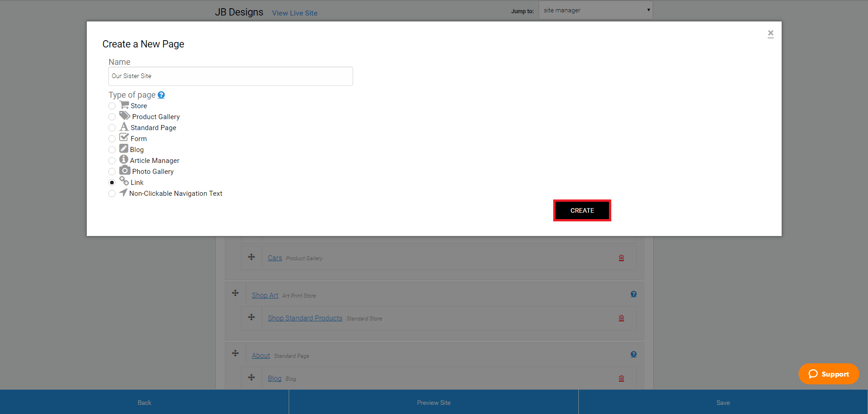868x414 pixels.
Task: Click the move handle for About row
Action: 235,353
